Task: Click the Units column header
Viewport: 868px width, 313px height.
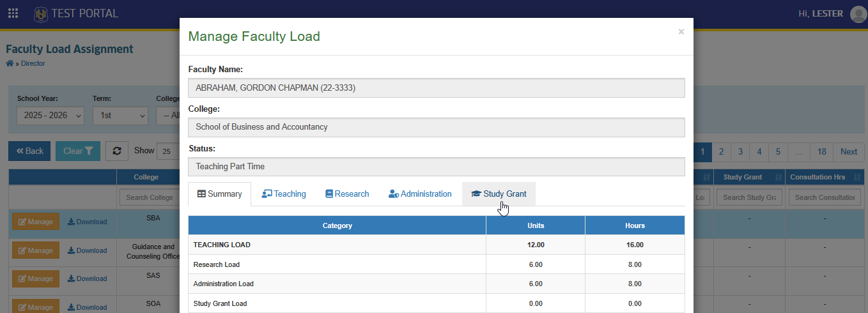Action: click(536, 225)
